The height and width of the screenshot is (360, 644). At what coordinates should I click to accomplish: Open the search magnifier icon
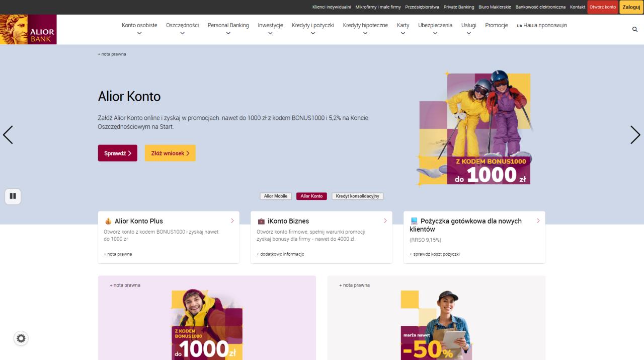635,29
